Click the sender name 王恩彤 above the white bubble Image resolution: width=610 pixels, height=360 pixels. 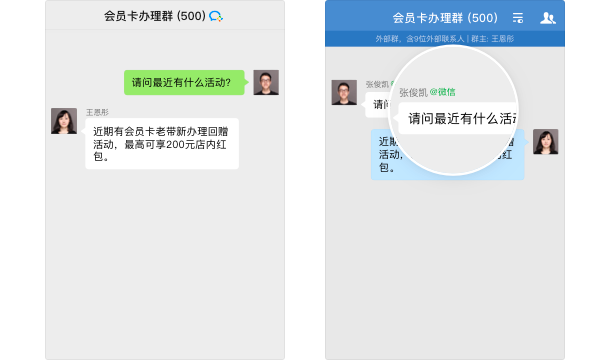[97, 112]
